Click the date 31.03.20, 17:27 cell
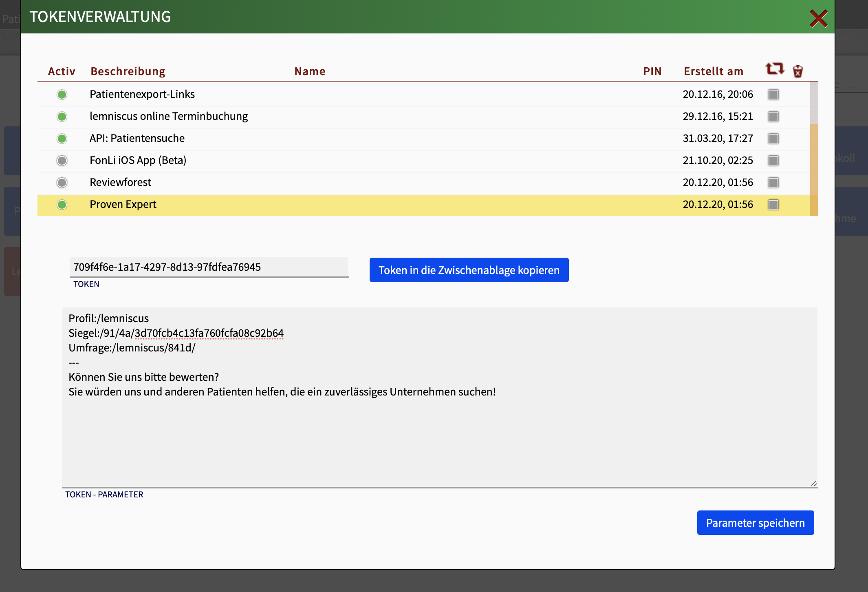This screenshot has width=868, height=592. pos(718,138)
